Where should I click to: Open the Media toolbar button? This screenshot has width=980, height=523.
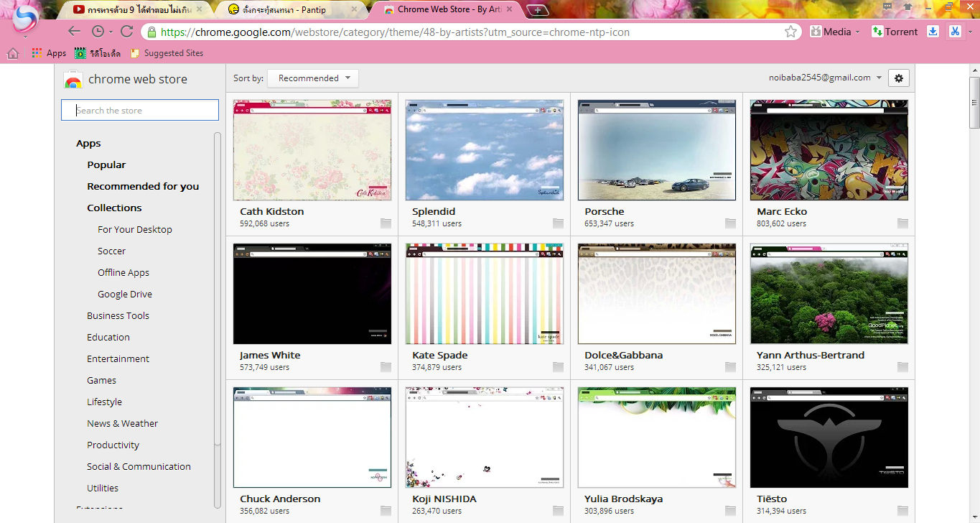(834, 32)
